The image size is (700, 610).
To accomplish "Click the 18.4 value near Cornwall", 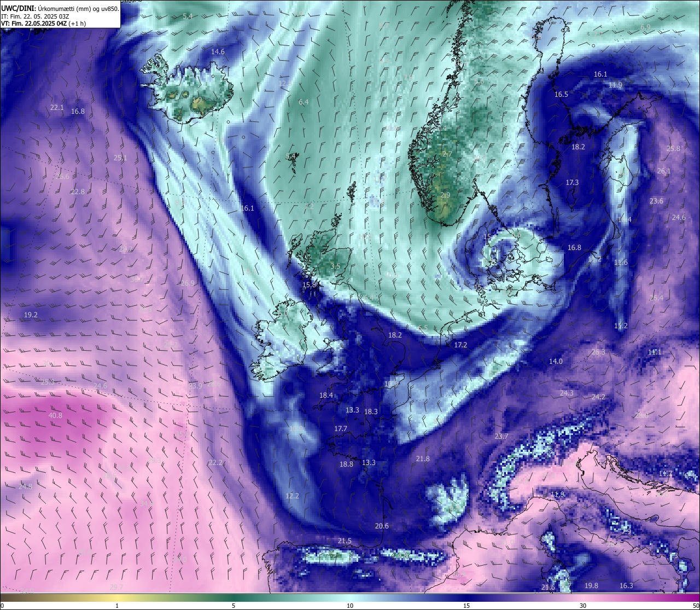I will pos(326,395).
